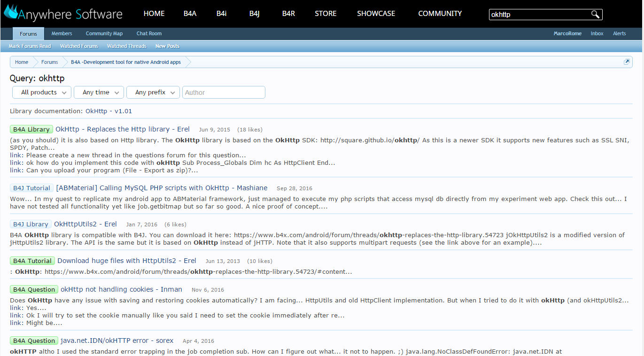Open the B4J menu item
The image size is (644, 356).
pyautogui.click(x=255, y=14)
